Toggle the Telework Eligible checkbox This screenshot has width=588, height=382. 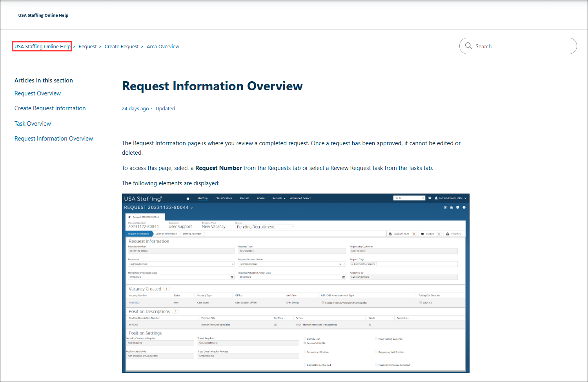pyautogui.click(x=305, y=342)
